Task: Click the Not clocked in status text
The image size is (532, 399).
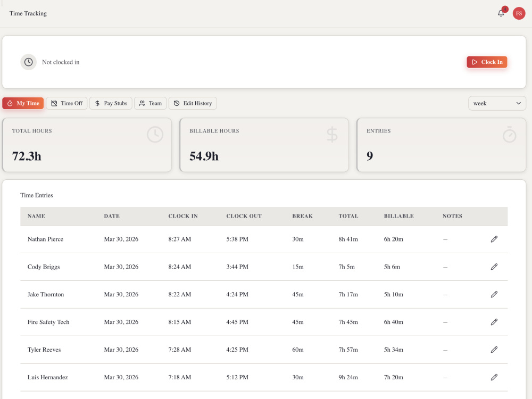Action: (61, 62)
